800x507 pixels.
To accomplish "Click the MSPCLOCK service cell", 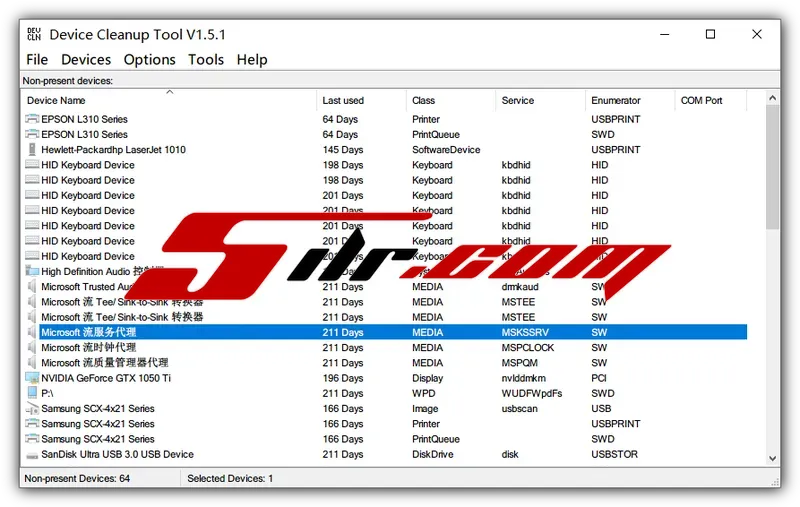I will [528, 347].
